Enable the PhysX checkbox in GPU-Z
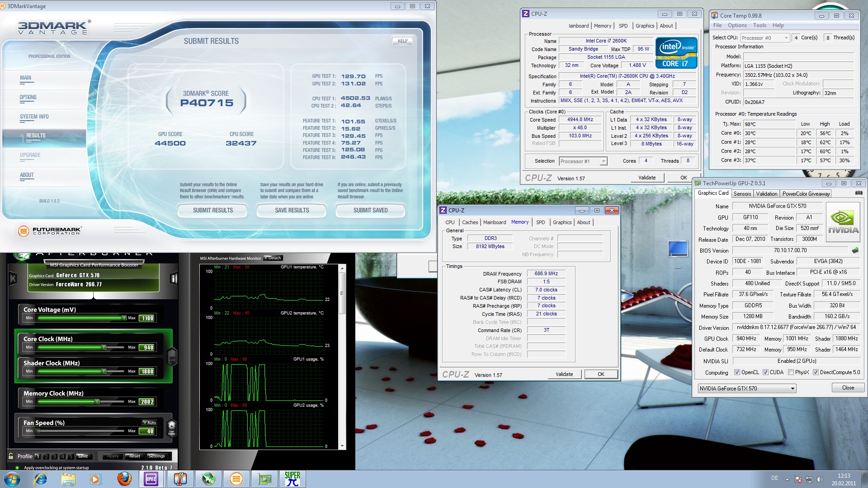Viewport: 868px width, 488px height. coord(791,372)
